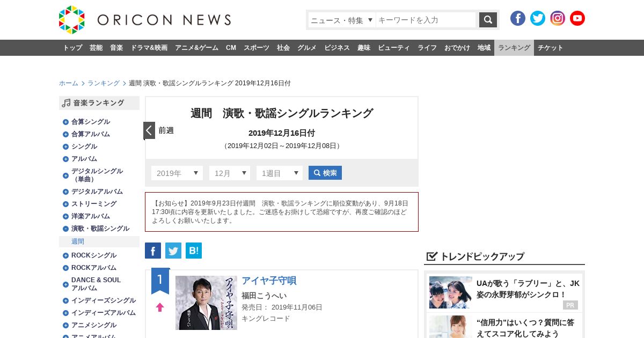
Task: Open UAが歌う「ラブリー」trend article
Action: pos(528,289)
